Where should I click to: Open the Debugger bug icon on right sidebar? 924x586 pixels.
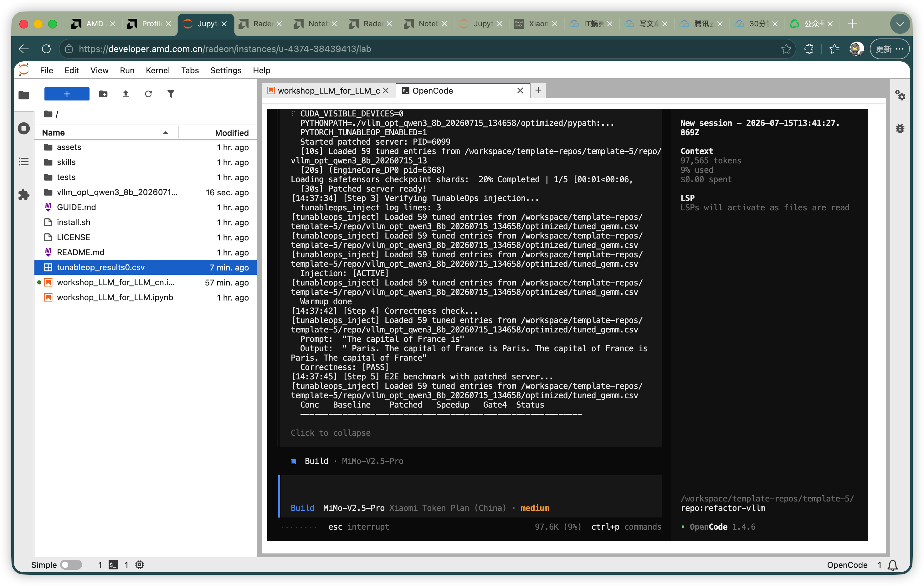(900, 128)
